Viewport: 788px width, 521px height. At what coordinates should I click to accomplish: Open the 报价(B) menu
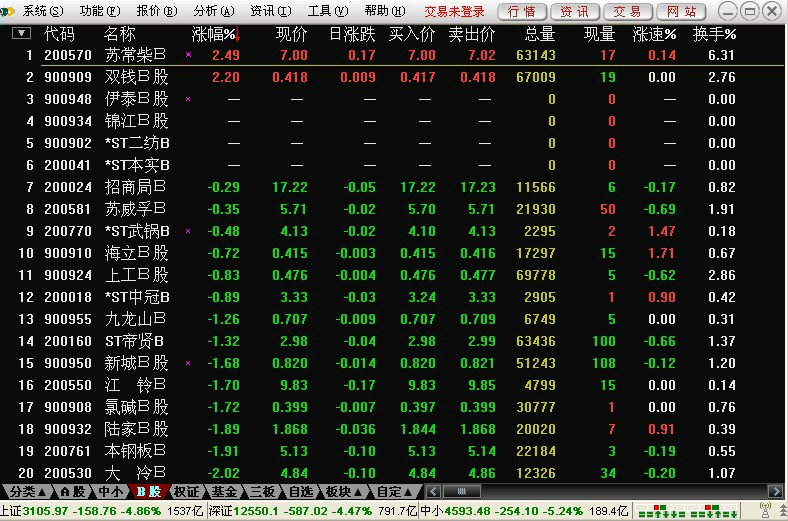157,11
